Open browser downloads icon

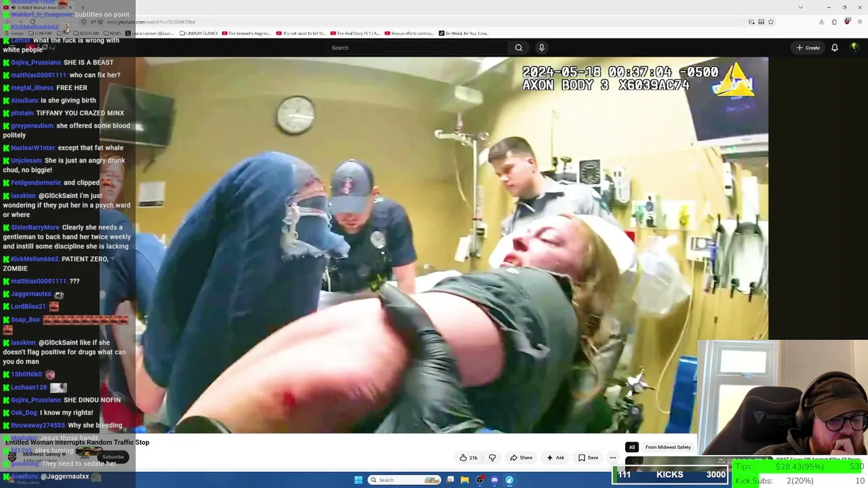coord(821,22)
